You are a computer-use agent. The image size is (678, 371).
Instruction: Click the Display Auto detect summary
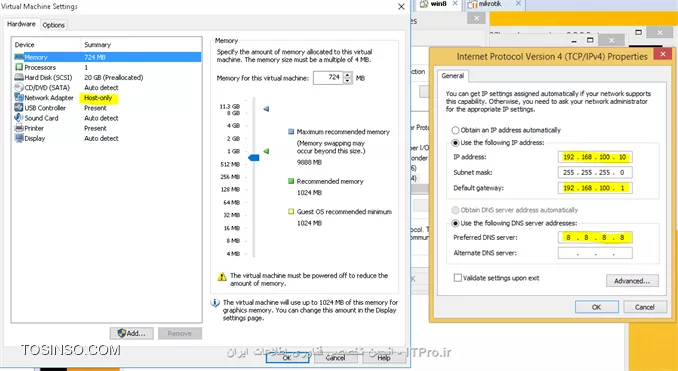point(101,138)
